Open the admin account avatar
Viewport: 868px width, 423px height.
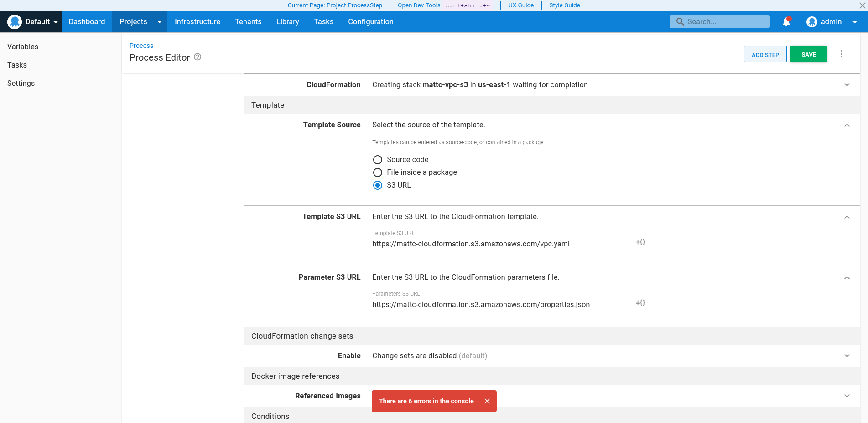pyautogui.click(x=812, y=21)
